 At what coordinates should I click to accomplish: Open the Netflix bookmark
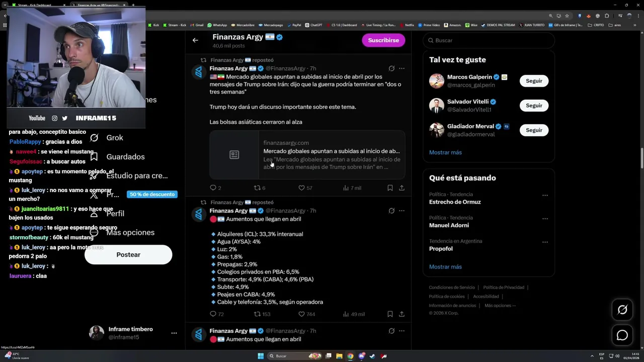point(407,25)
